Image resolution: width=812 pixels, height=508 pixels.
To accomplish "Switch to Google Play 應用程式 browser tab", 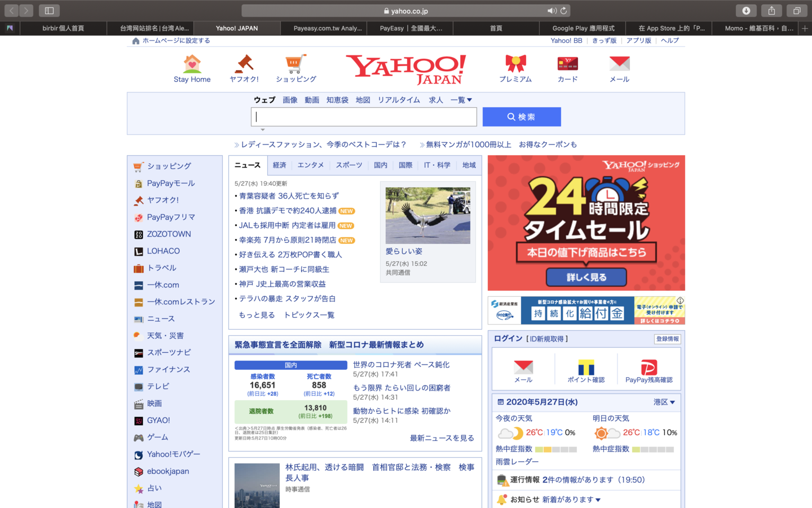I will point(583,28).
